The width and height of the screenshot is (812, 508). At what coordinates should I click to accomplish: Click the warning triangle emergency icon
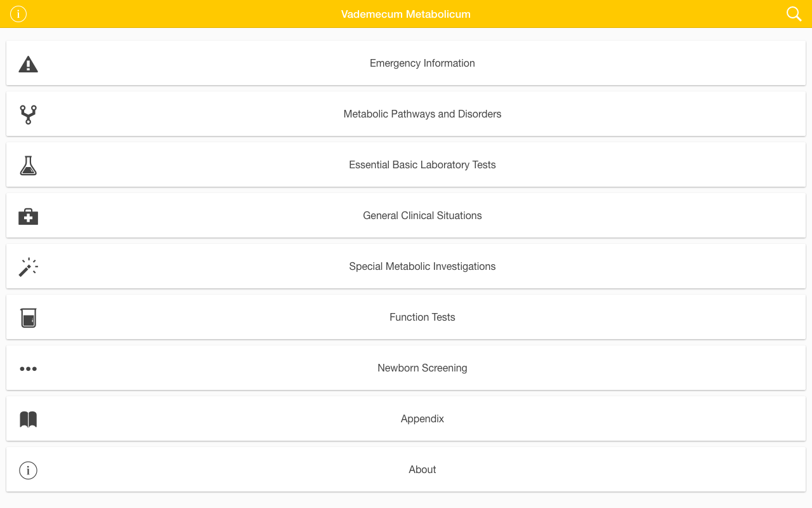tap(28, 64)
